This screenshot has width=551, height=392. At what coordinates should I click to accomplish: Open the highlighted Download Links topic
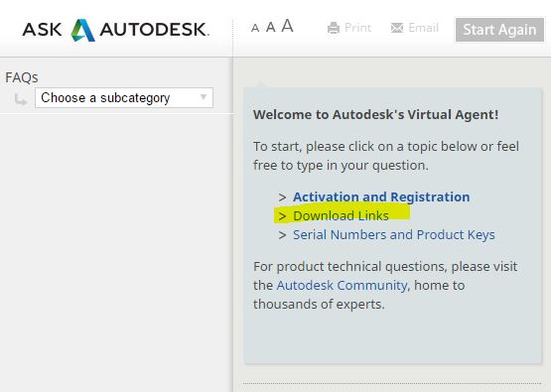pyautogui.click(x=341, y=215)
